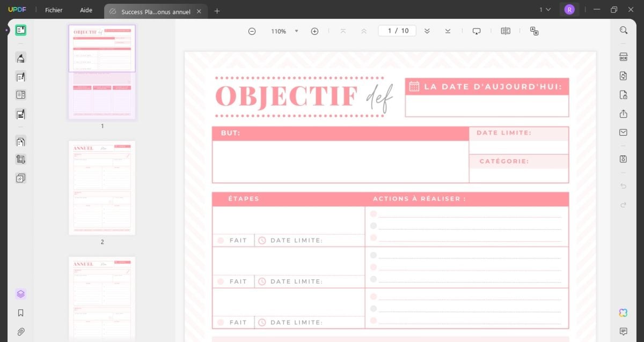
Task: Open the Aide menu
Action: point(86,10)
